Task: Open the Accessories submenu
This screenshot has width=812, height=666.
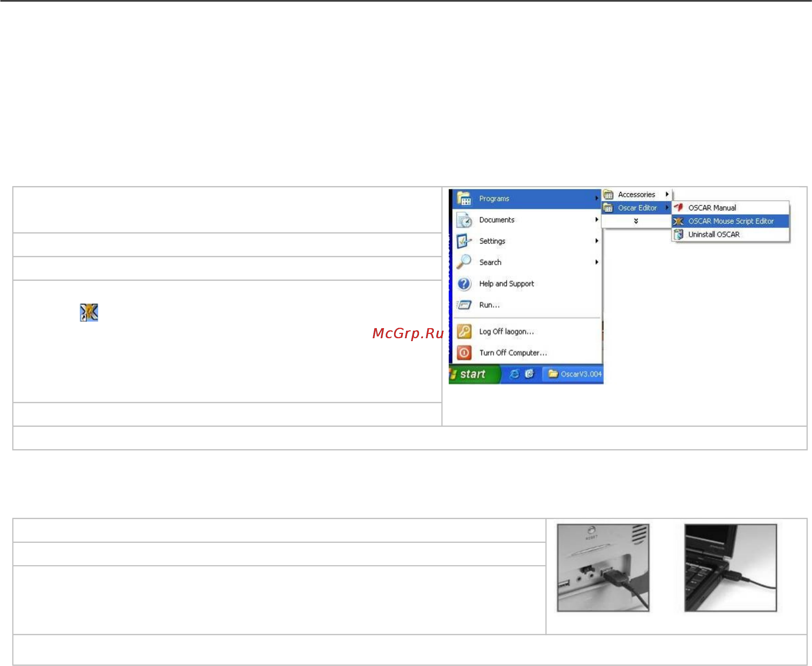Action: point(636,194)
